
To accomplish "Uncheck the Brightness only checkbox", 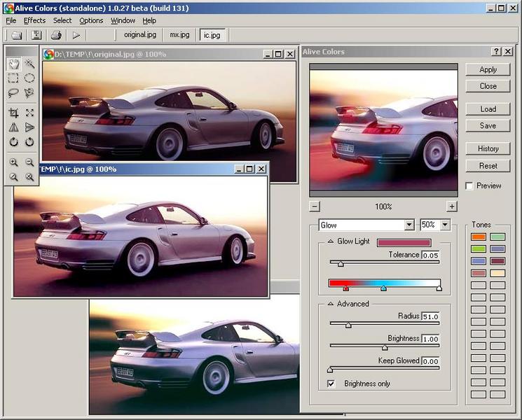I will (x=331, y=384).
